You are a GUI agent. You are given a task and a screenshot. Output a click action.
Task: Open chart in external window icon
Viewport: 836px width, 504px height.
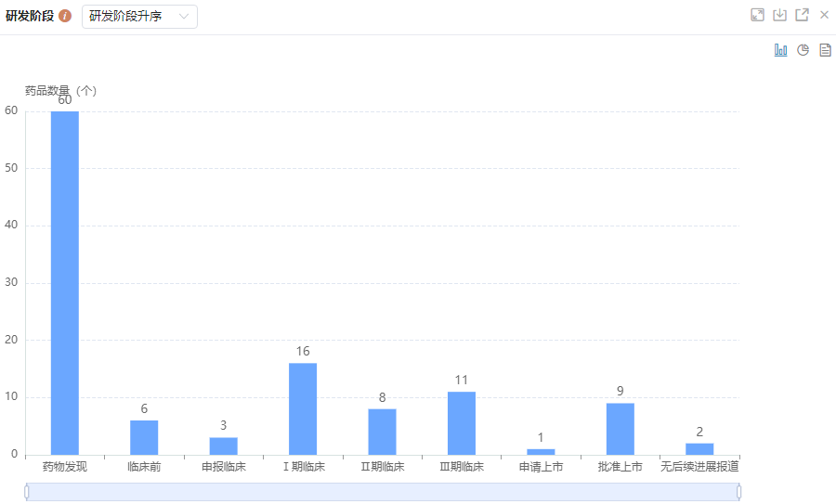[x=802, y=15]
